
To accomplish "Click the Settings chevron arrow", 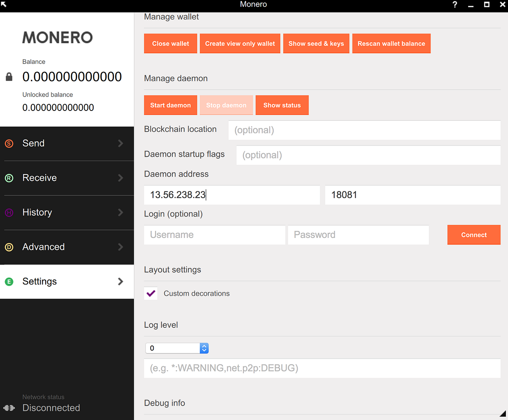I will click(121, 282).
